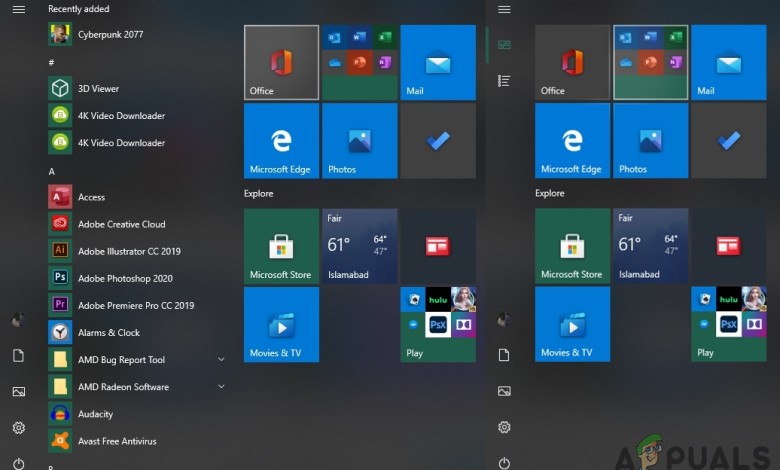Expand the AMD Bug Report Tool folder chevron
Image resolution: width=780 pixels, height=470 pixels.
[221, 359]
